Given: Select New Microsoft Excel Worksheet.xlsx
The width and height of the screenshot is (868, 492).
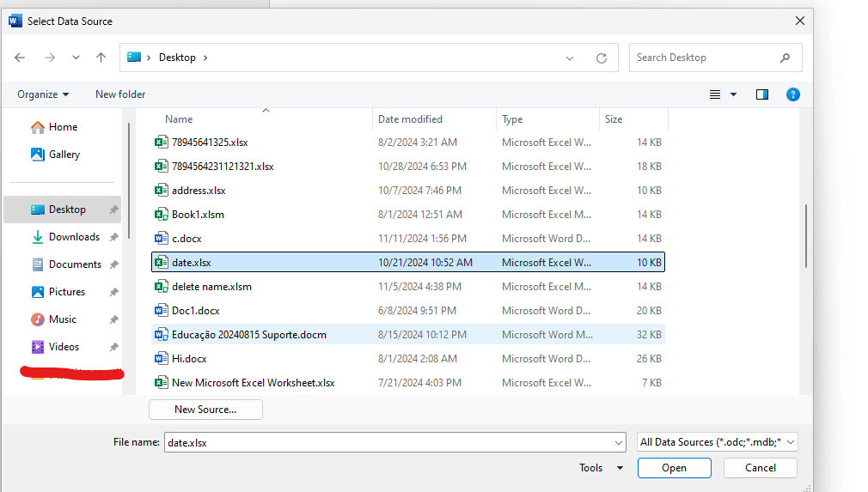Looking at the screenshot, I should pyautogui.click(x=408, y=383).
